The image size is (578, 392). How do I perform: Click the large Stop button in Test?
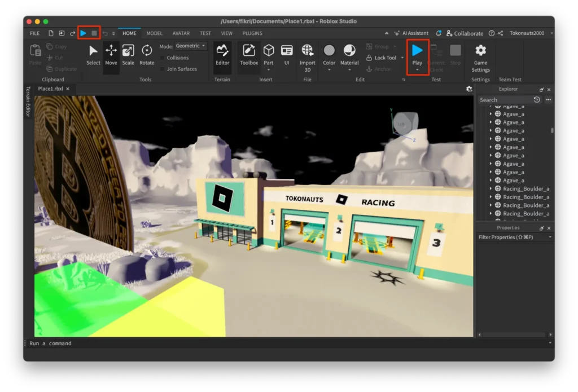click(456, 55)
